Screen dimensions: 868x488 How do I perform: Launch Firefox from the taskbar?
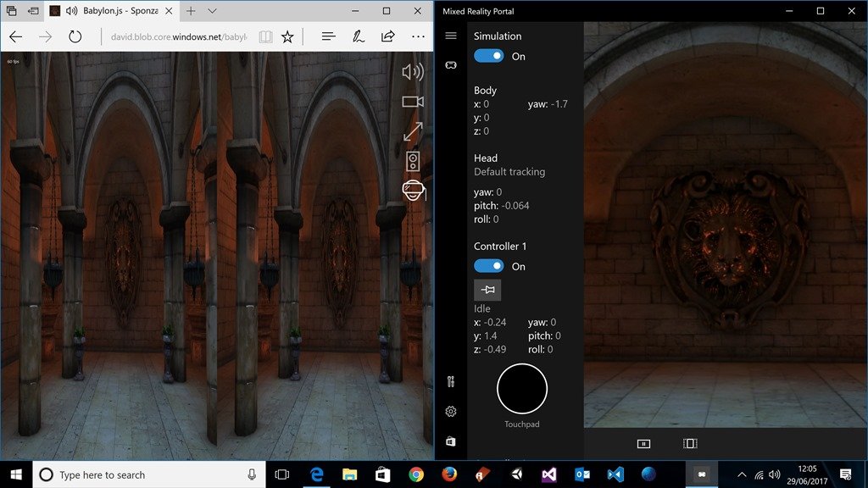(x=449, y=474)
